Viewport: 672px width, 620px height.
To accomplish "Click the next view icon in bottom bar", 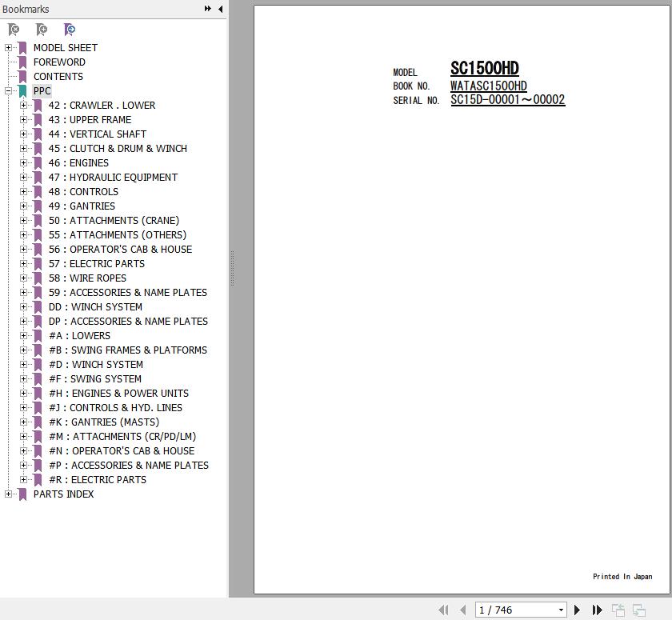I will pyautogui.click(x=639, y=610).
